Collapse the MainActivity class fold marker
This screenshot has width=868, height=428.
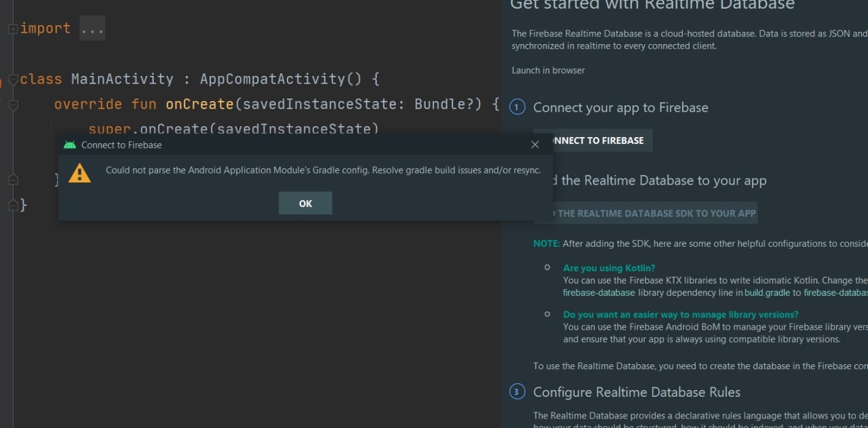point(13,80)
